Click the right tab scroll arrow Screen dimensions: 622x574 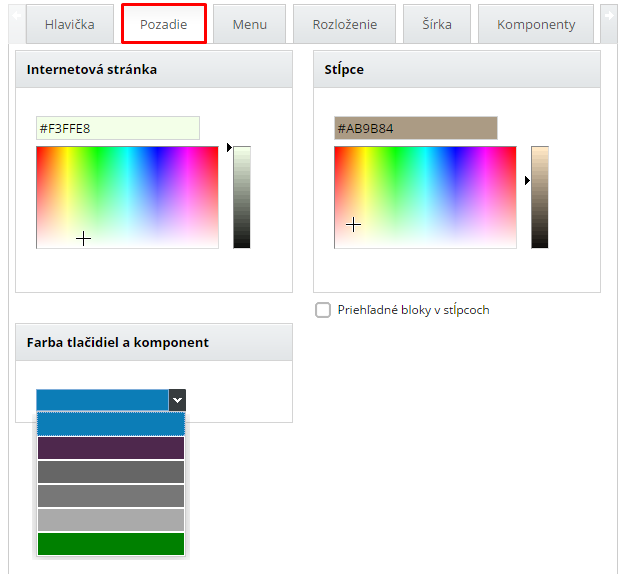[609, 16]
